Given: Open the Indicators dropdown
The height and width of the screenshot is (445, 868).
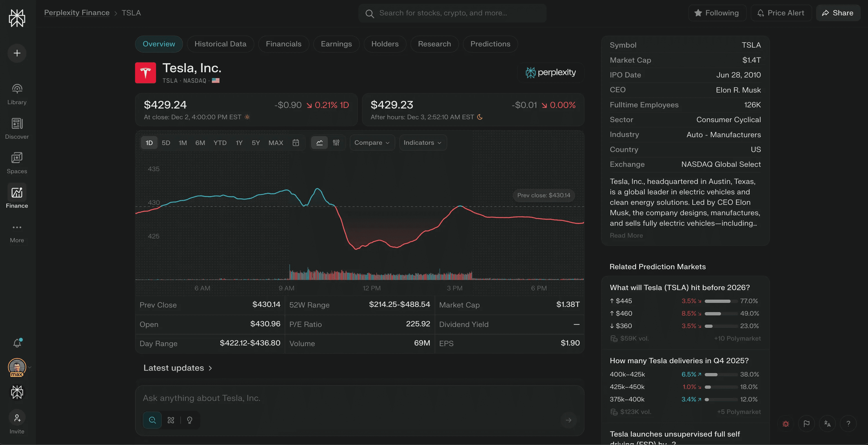Looking at the screenshot, I should (x=422, y=143).
